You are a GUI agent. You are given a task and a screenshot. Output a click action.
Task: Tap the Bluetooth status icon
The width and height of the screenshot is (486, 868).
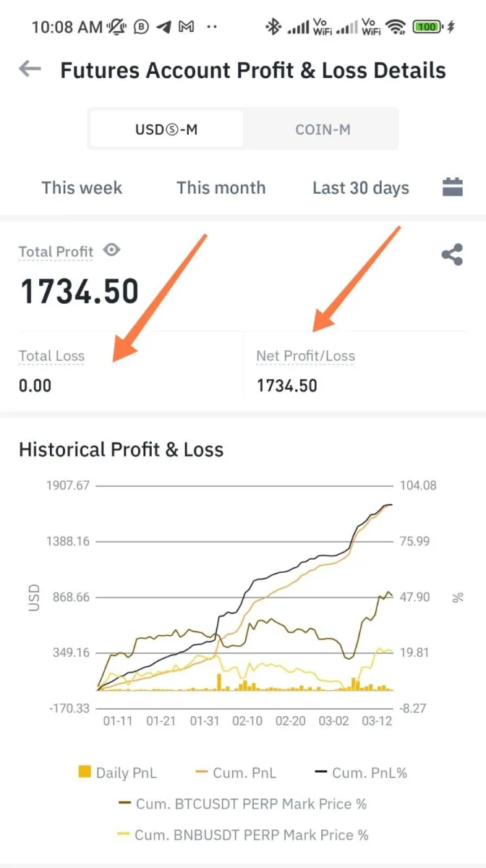(x=273, y=27)
